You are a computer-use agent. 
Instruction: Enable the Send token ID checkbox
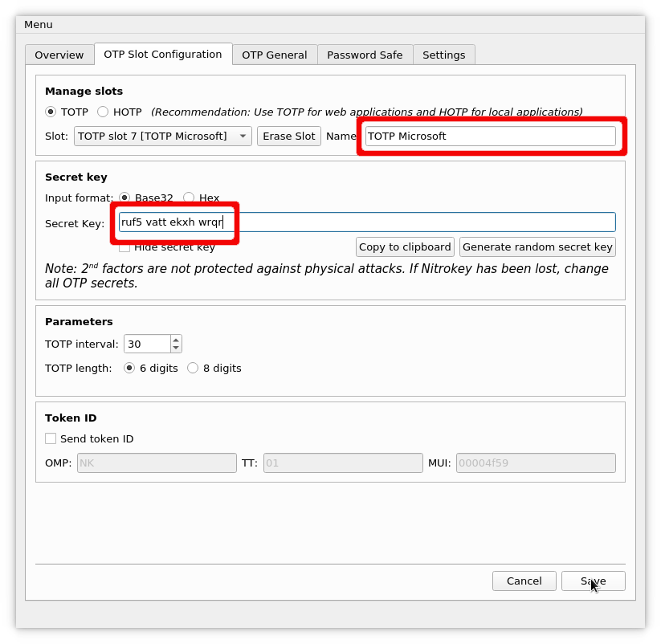point(51,439)
